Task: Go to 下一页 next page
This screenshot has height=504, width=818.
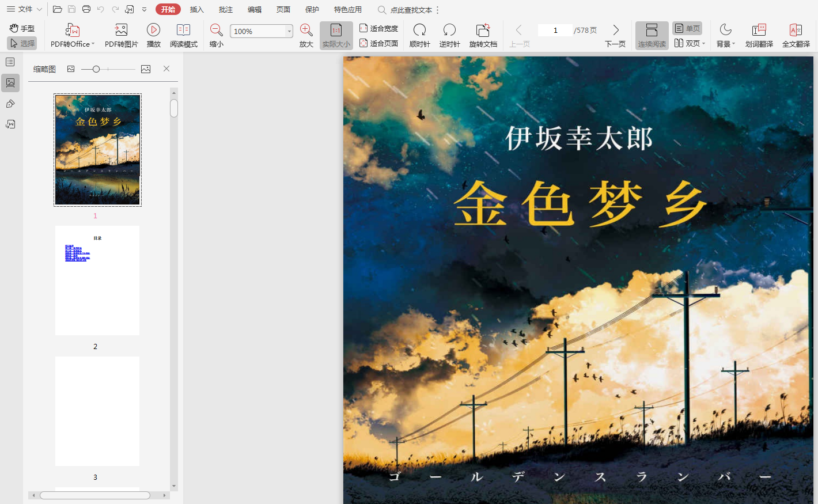Action: (615, 36)
